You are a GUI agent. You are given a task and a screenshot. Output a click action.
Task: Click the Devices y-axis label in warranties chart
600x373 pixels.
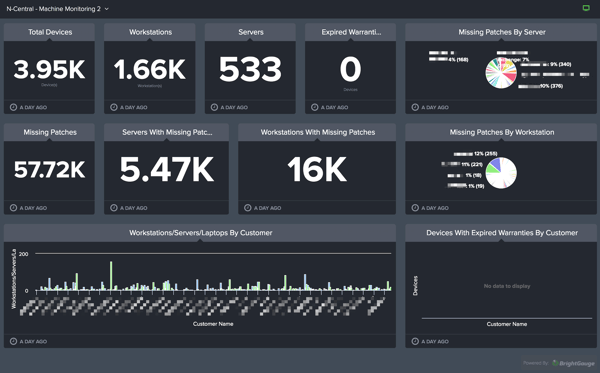[x=415, y=286]
